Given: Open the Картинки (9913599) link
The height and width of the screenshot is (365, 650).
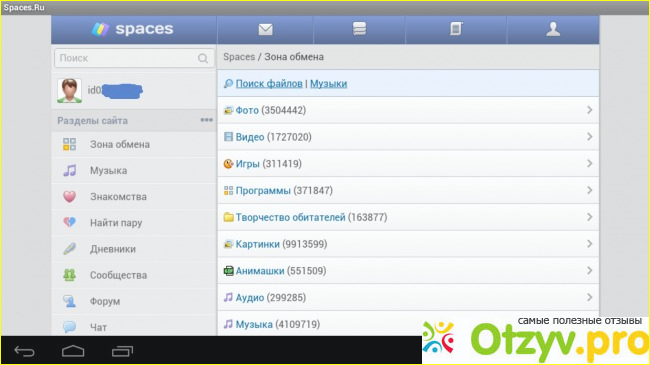Looking at the screenshot, I should pos(281,244).
